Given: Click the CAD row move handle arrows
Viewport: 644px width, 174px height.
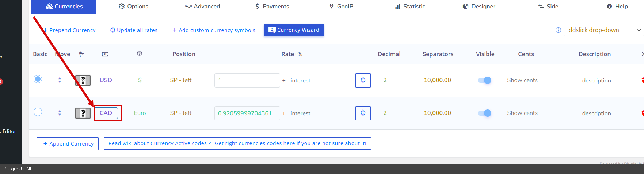Looking at the screenshot, I should pyautogui.click(x=60, y=113).
